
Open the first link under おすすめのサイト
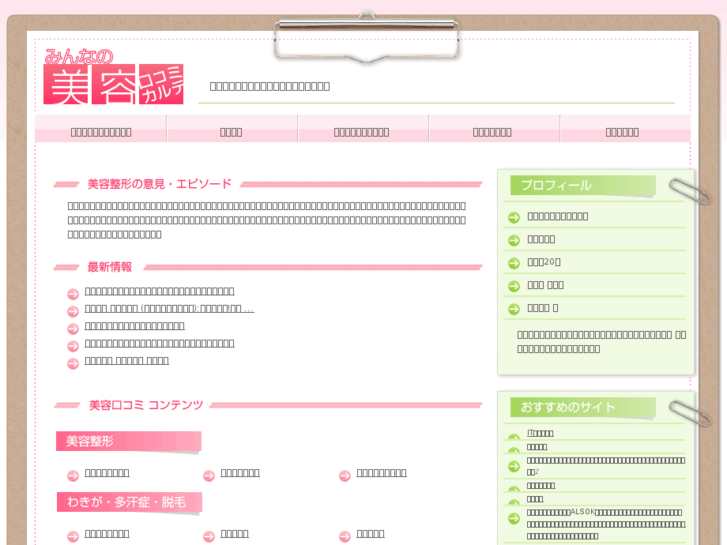540,433
